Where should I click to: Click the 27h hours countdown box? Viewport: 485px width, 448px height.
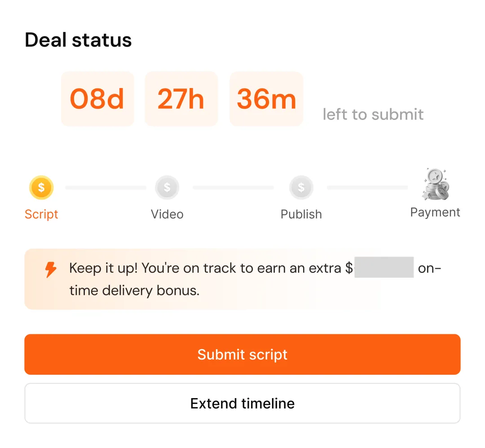[x=181, y=99]
